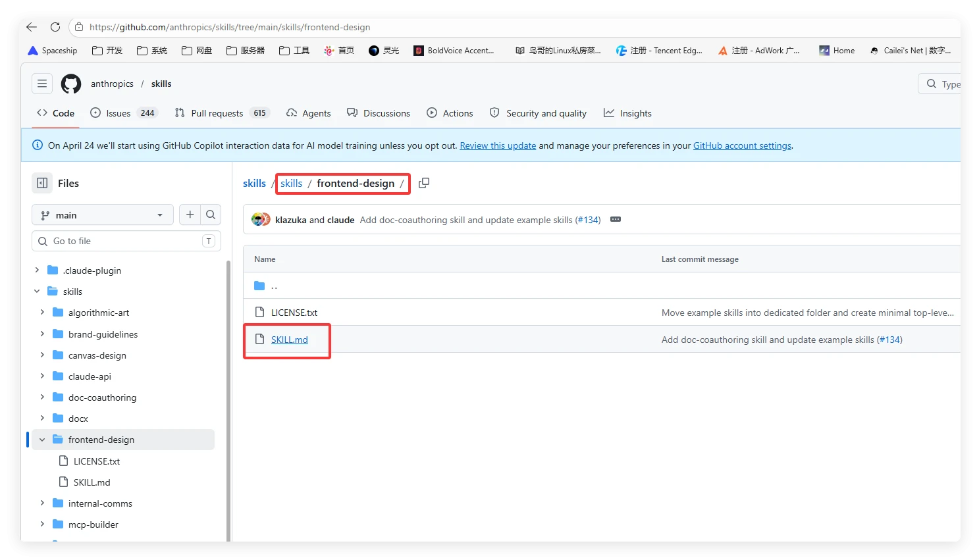Expand the canvas-design folder

pos(42,355)
